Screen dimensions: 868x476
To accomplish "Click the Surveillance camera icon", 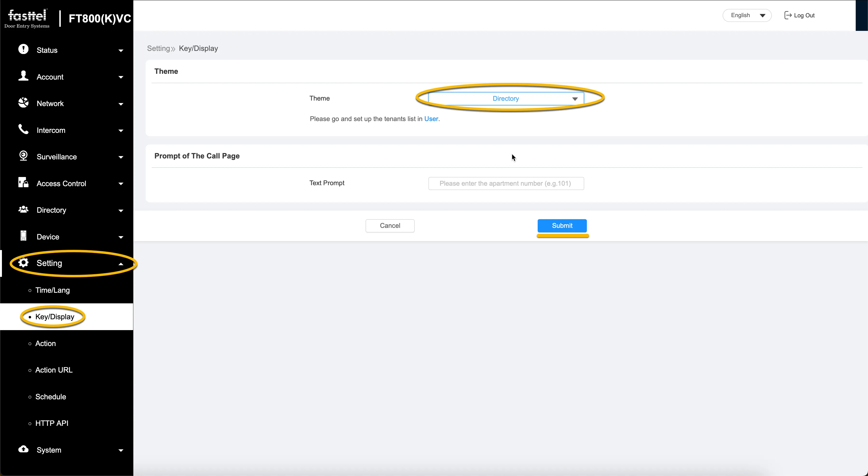I will pos(23,156).
